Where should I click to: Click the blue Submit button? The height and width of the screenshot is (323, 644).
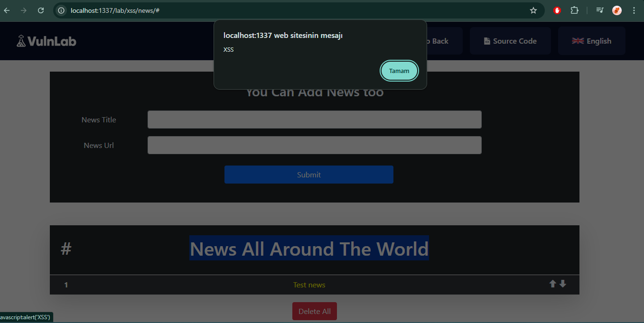[x=309, y=175]
